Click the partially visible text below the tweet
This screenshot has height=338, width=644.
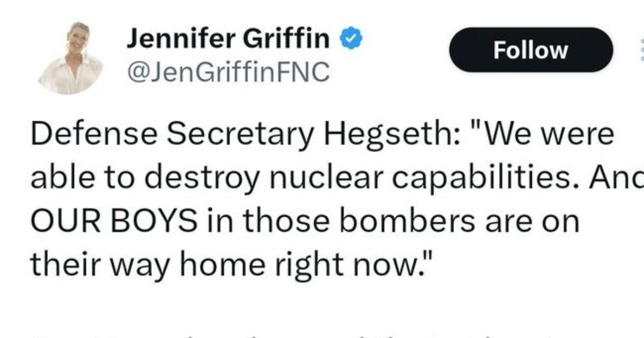(322, 333)
